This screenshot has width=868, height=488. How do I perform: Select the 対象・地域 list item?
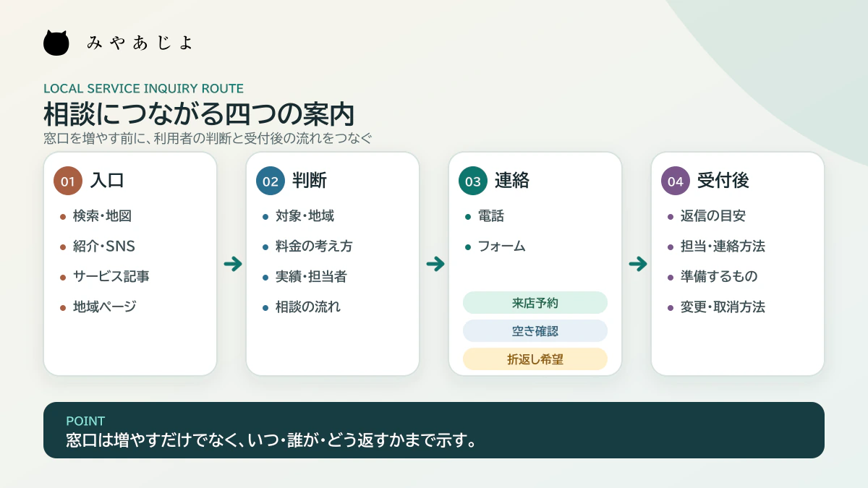[298, 215]
